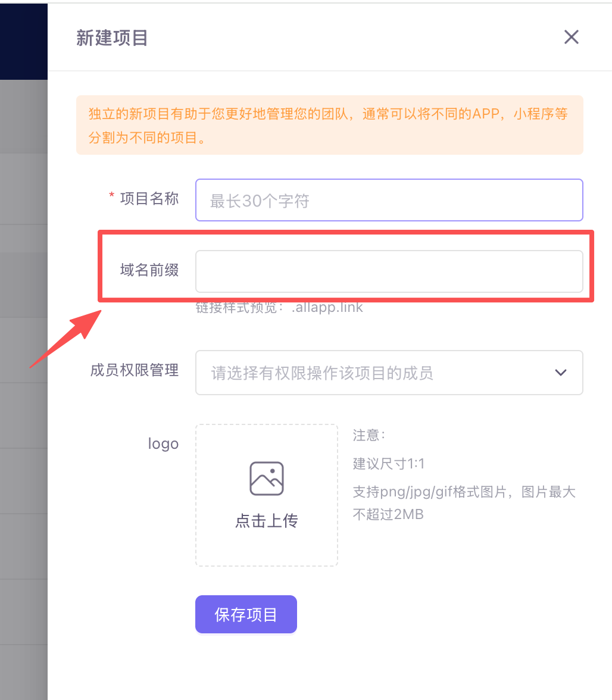Screen dimensions: 612x700
Task: Click the 项目名称 field label
Action: tap(149, 199)
